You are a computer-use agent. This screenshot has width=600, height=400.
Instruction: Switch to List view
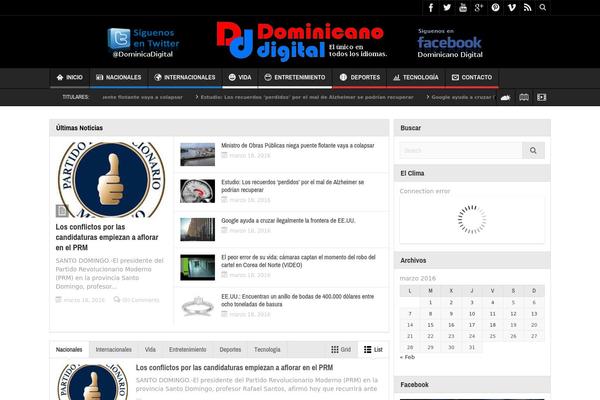[x=373, y=349]
